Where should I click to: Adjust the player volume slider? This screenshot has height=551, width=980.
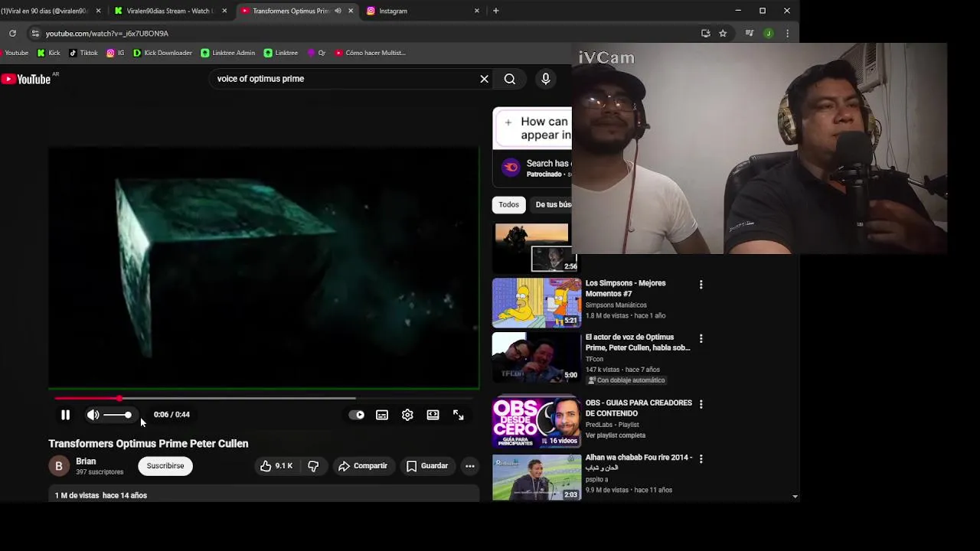(x=117, y=415)
